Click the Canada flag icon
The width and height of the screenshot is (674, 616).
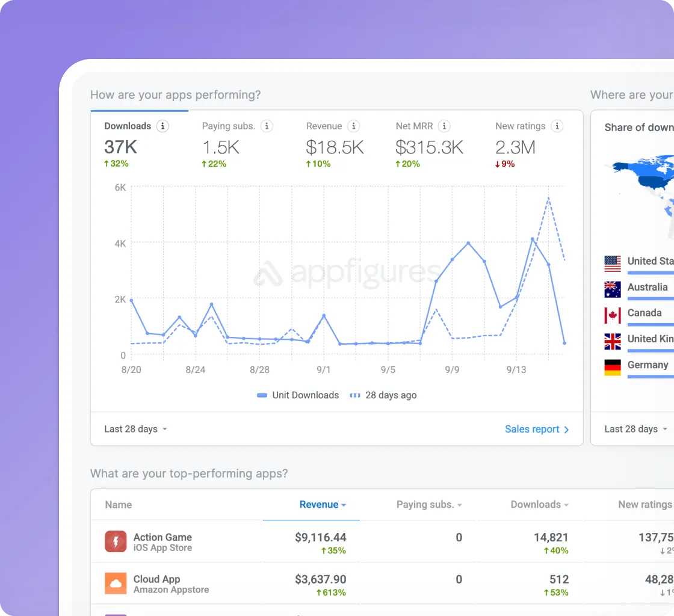tap(613, 315)
